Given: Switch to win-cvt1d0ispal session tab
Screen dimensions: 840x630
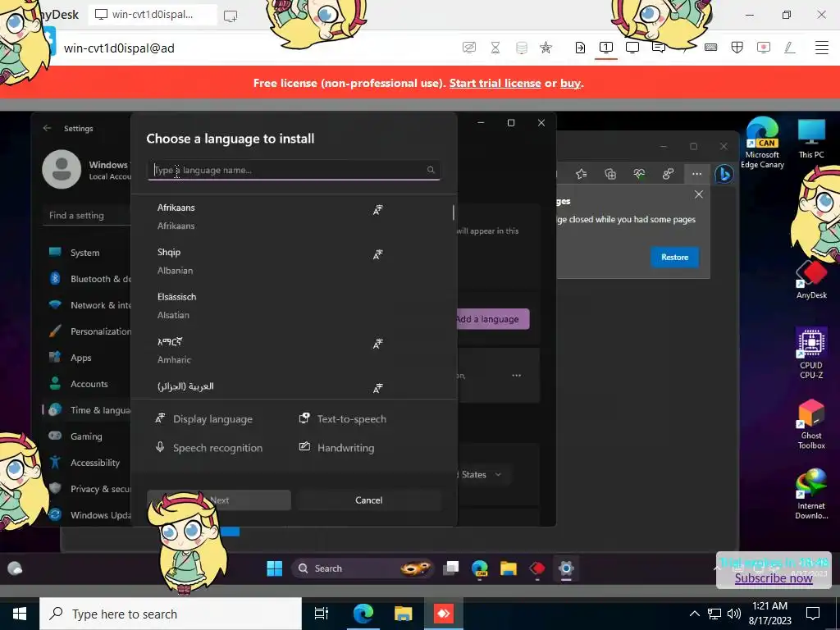Looking at the screenshot, I should (x=152, y=15).
